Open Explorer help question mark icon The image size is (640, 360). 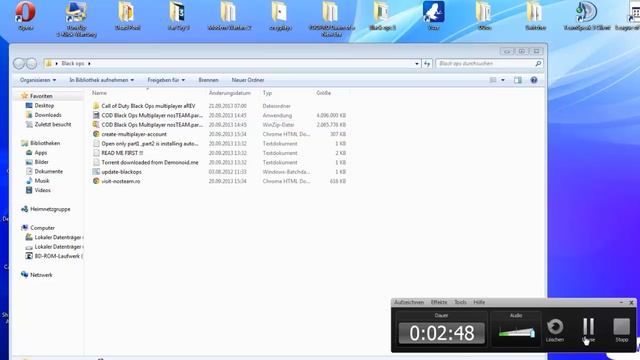click(x=534, y=80)
